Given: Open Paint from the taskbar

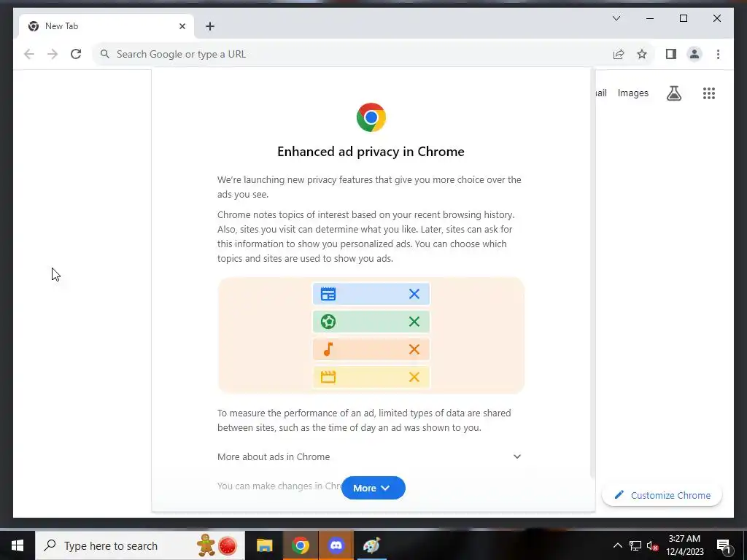Looking at the screenshot, I should [371, 545].
